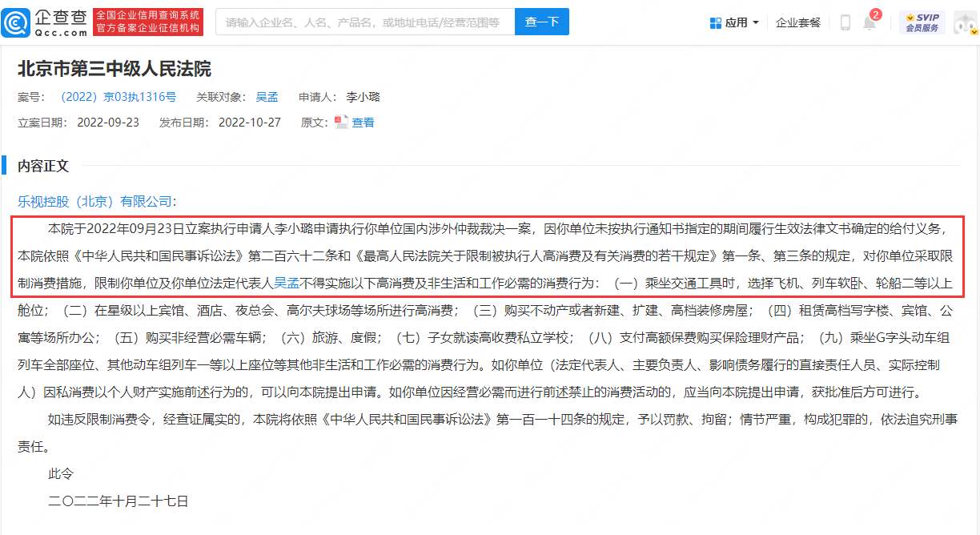This screenshot has width=980, height=535.
Task: Click the 内容正文 section heading
Action: pos(43,166)
